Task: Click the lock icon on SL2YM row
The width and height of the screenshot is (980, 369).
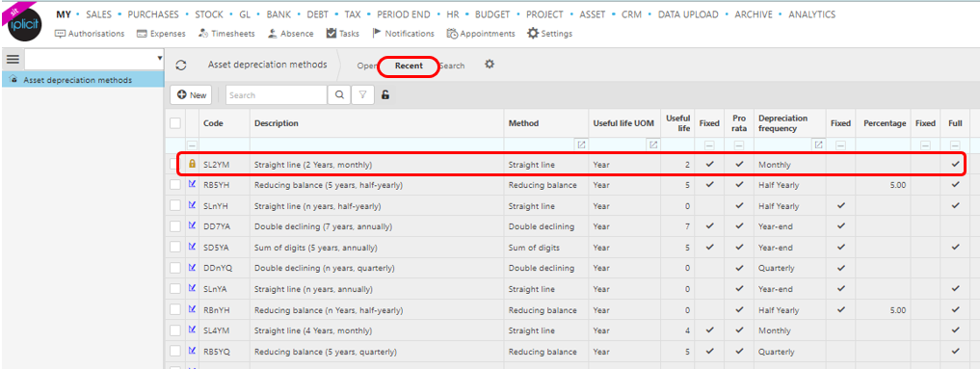Action: pyautogui.click(x=193, y=164)
